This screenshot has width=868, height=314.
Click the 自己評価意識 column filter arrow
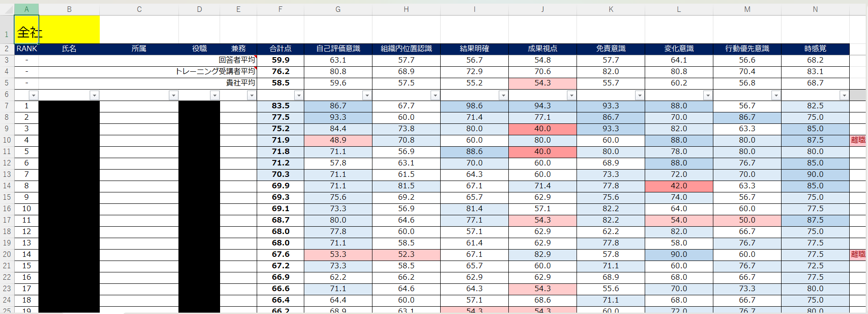(367, 95)
